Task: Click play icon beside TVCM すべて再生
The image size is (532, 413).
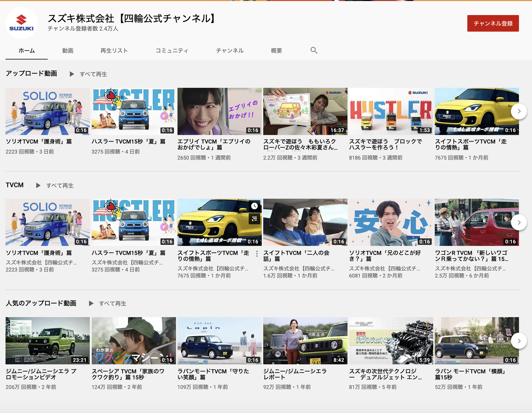Action: click(38, 185)
